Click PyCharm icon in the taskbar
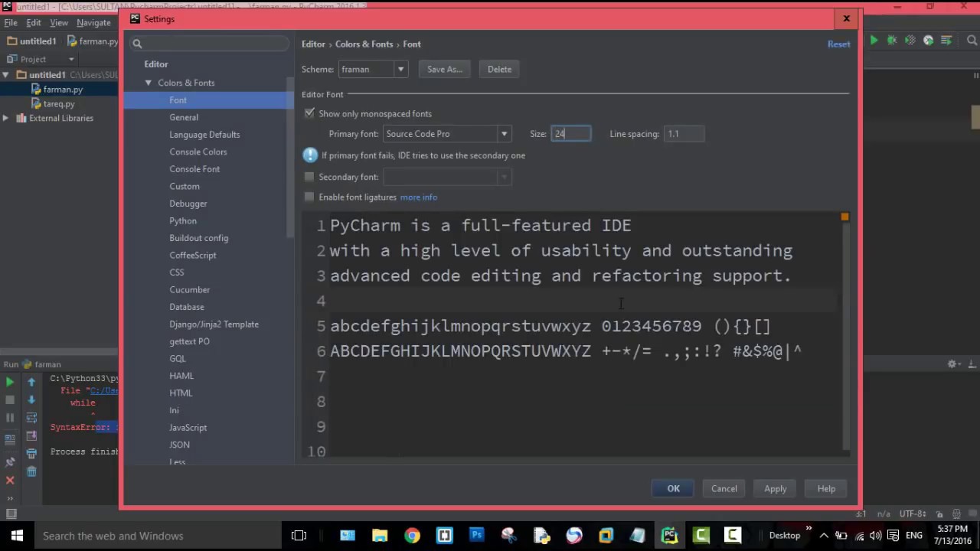This screenshot has height=551, width=980. [670, 536]
